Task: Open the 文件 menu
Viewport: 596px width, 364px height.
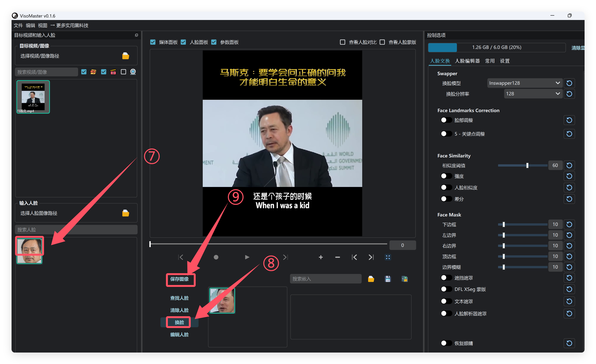Action: click(18, 25)
